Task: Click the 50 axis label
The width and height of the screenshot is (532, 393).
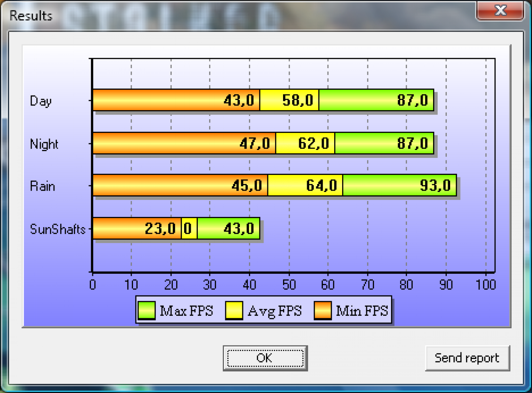Action: [x=289, y=285]
